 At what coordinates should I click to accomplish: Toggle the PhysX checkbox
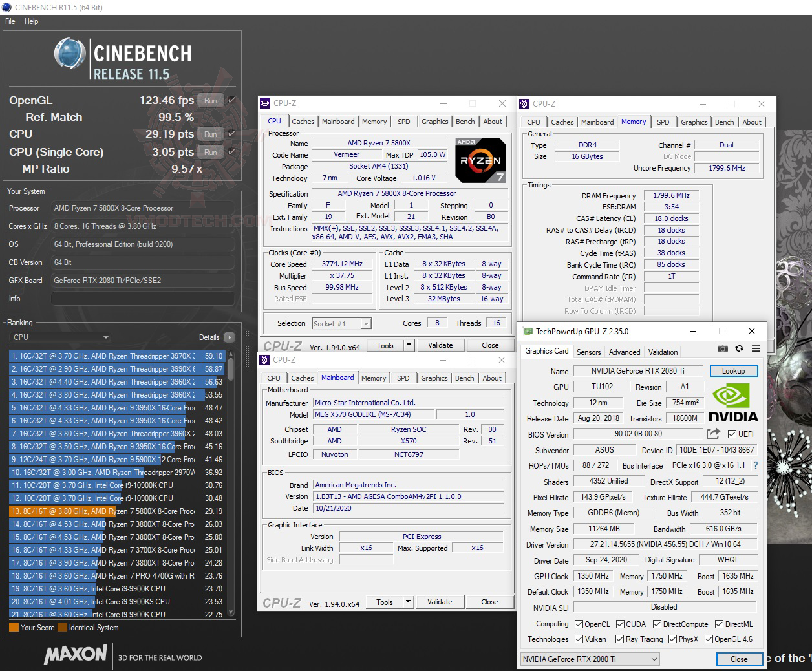pos(672,639)
